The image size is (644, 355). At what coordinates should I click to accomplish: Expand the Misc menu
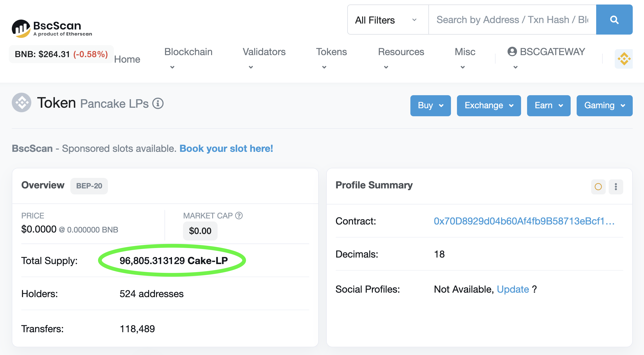point(465,59)
